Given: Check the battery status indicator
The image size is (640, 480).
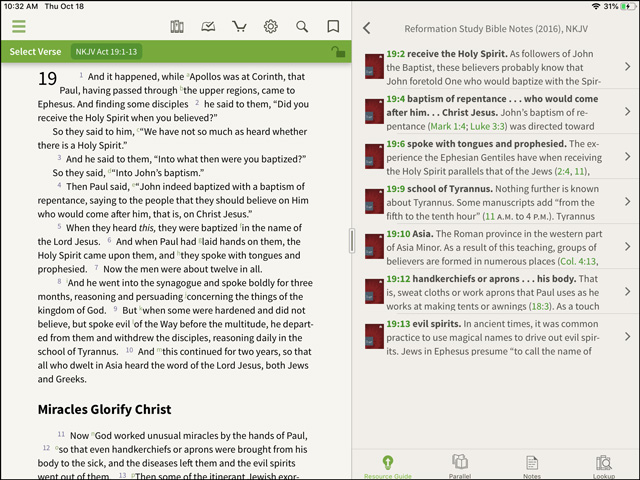Looking at the screenshot, I should (627, 6).
